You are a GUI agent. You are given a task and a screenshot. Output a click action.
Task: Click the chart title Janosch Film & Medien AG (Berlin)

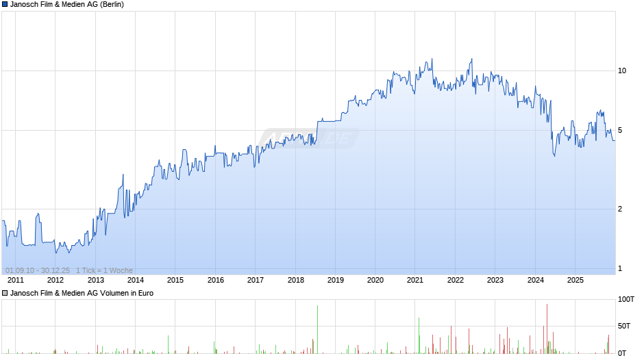coord(67,5)
